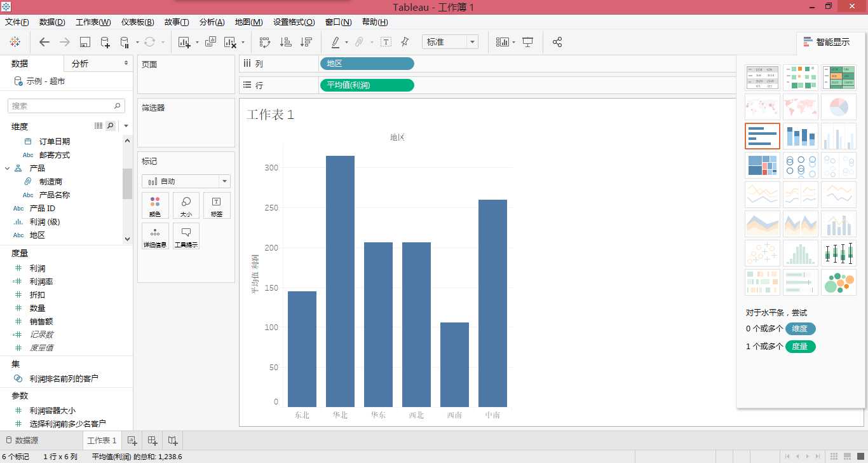Toggle mark labels with the T icon
Screen dimensions: 868x463
click(386, 42)
